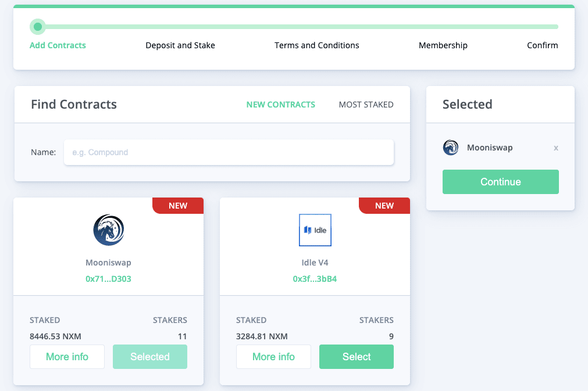
Task: Click the Find Contracts heading
Action: coord(74,104)
